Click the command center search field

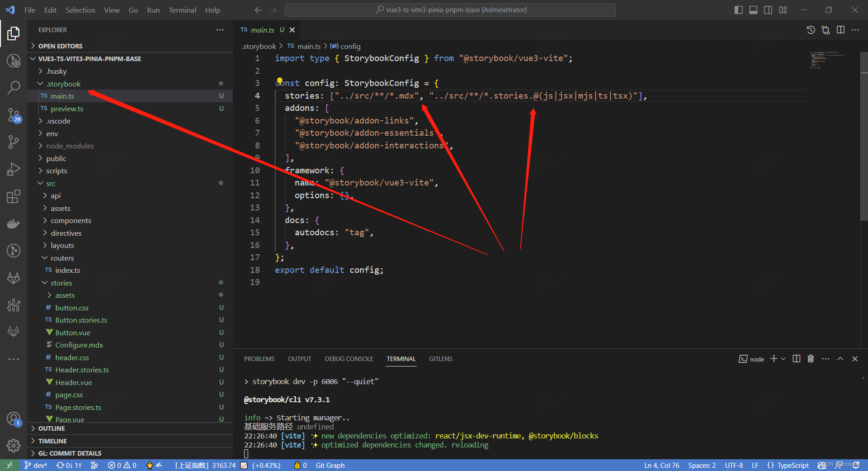(x=450, y=10)
